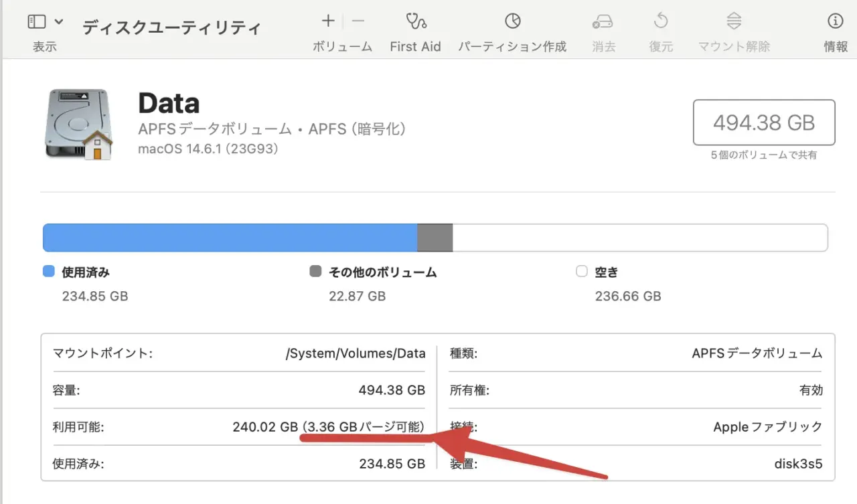Click the 所有権 label
The image size is (857, 504).
coord(470,390)
